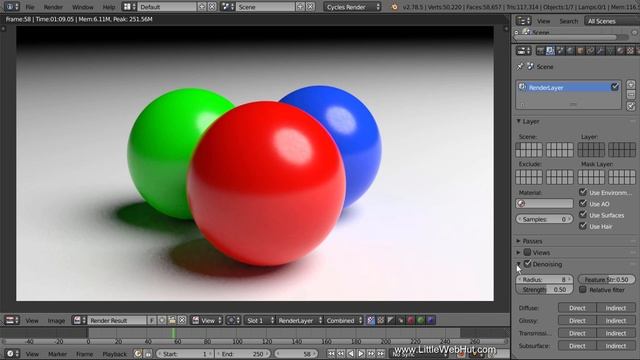Open the screen layout browse icon
Viewport: 640px width, 360px height.
[x=129, y=7]
